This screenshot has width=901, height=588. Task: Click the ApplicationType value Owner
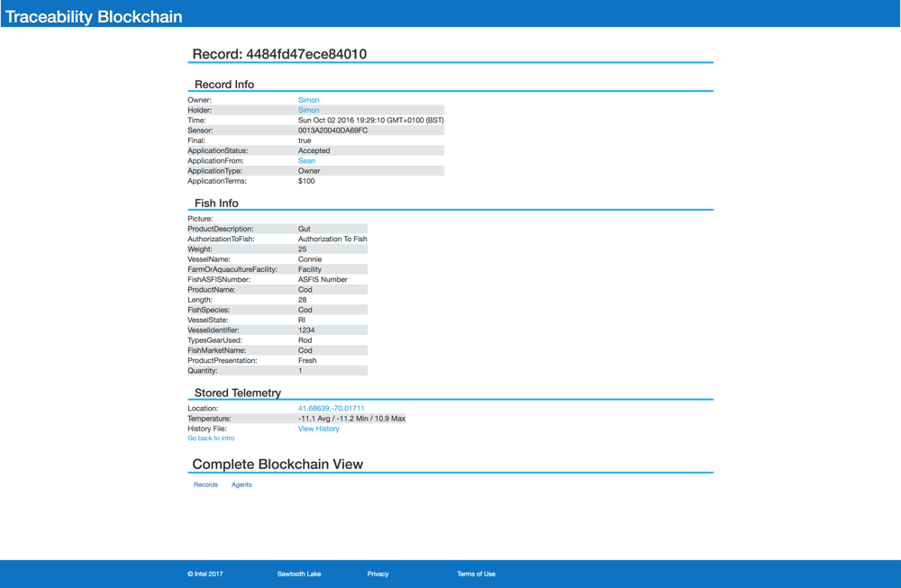(309, 171)
